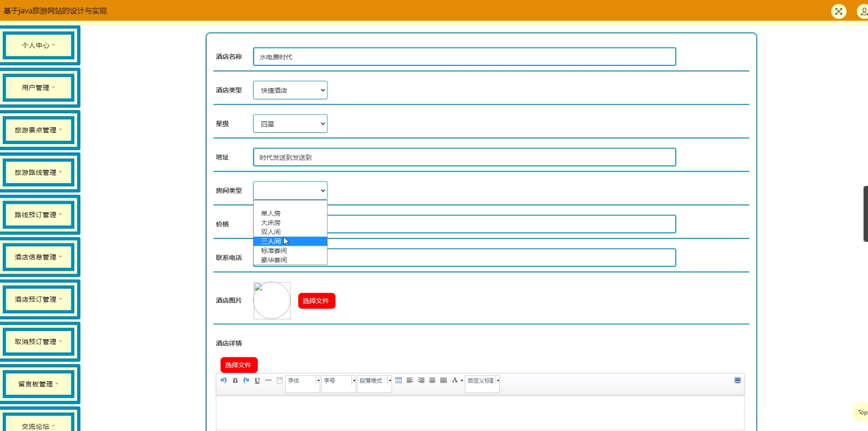The width and height of the screenshot is (868, 431).
Task: Click the redo icon in the editor toolbar
Action: pos(246,380)
